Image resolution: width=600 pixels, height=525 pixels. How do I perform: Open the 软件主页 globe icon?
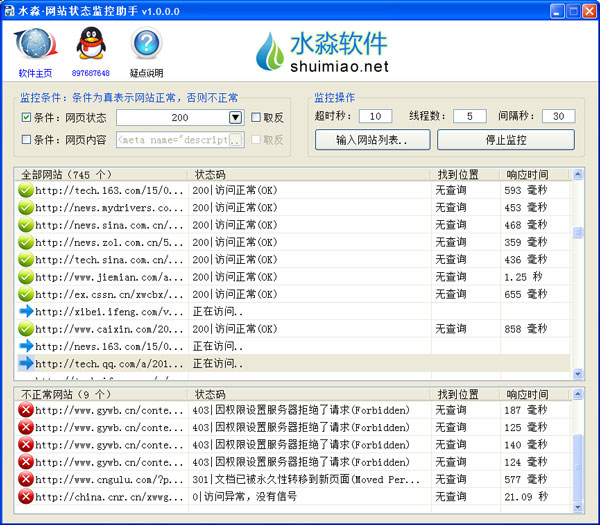tap(34, 46)
